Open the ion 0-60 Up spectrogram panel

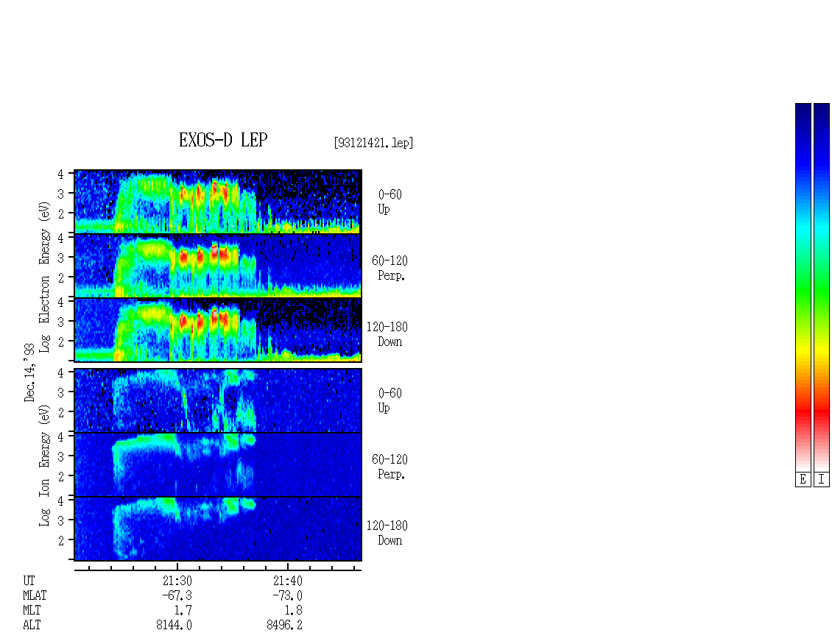[x=217, y=400]
